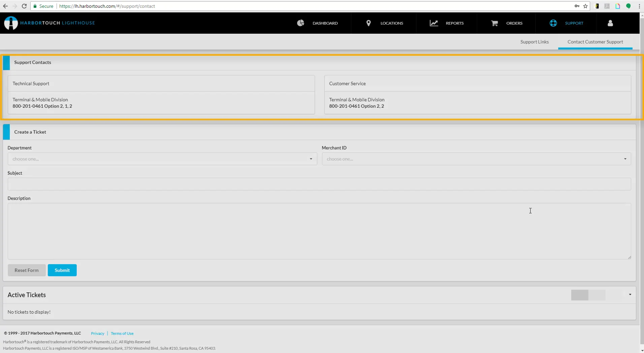Open the user profile icon
This screenshot has width=644, height=353.
click(x=610, y=23)
